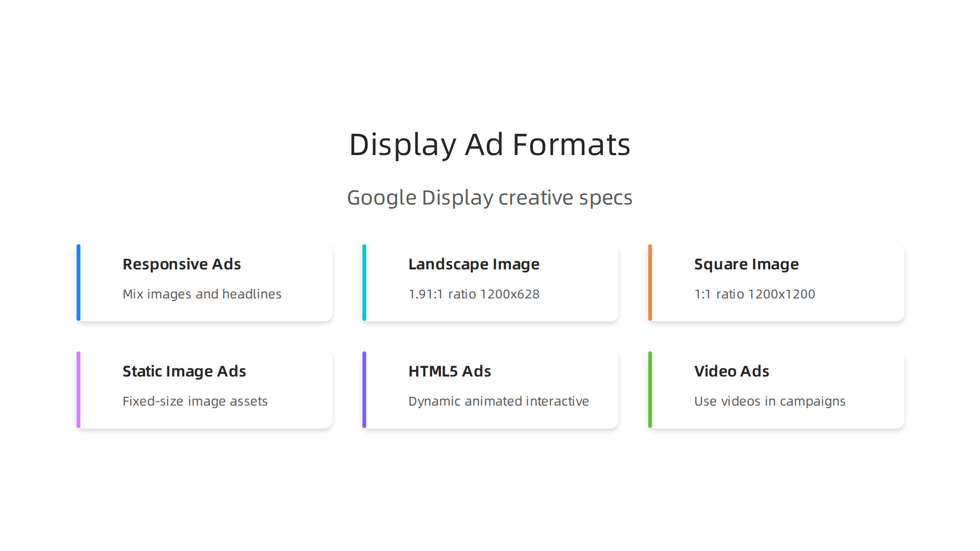Click the 1:1 ratio 1200x1200 text
Screen dimensions: 980x551
coord(754,294)
